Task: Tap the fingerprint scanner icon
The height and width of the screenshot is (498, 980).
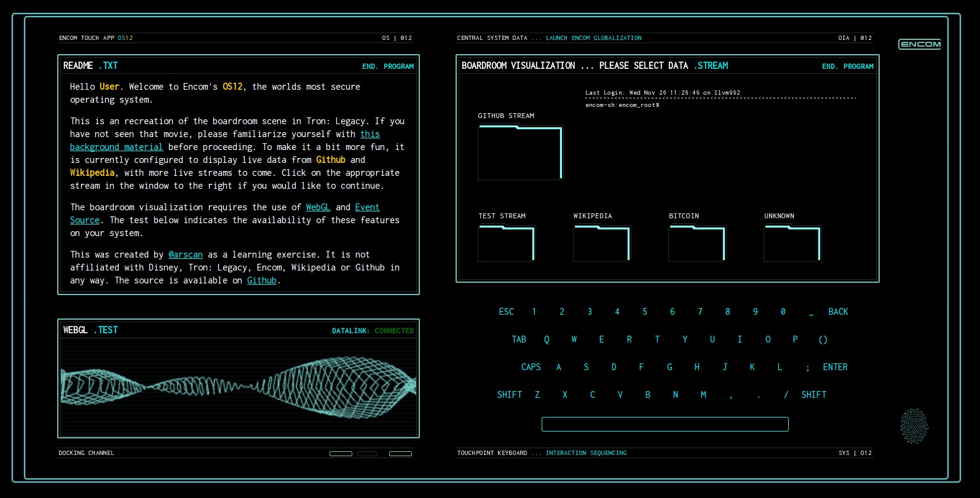Action: pyautogui.click(x=914, y=426)
